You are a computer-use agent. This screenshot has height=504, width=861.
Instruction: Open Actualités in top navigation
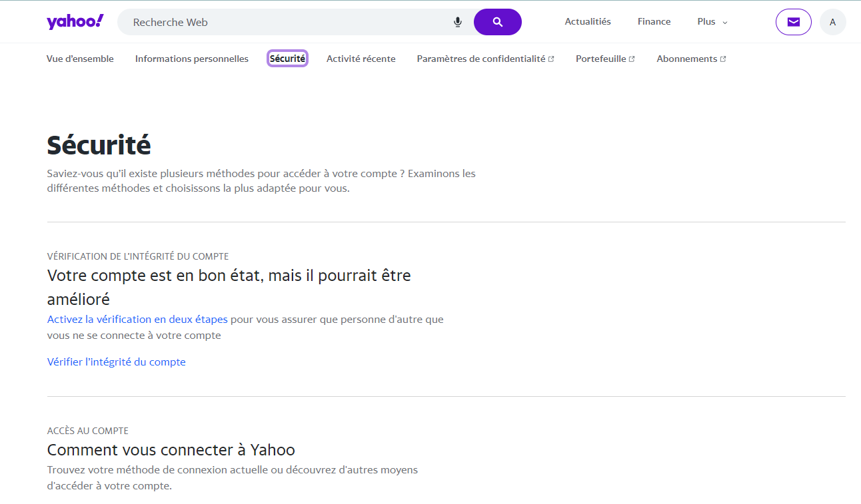pos(588,22)
